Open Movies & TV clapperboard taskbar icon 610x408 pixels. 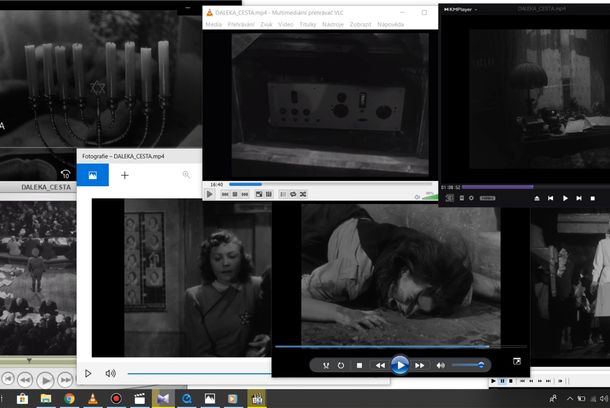point(139,399)
